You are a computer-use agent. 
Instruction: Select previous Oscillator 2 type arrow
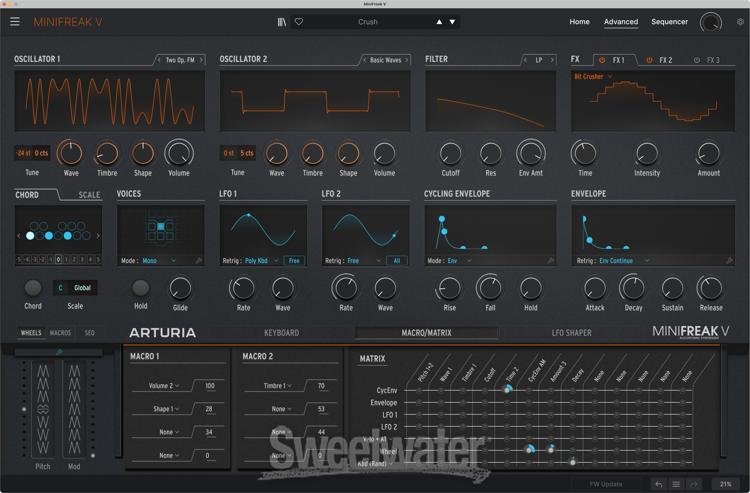[364, 60]
